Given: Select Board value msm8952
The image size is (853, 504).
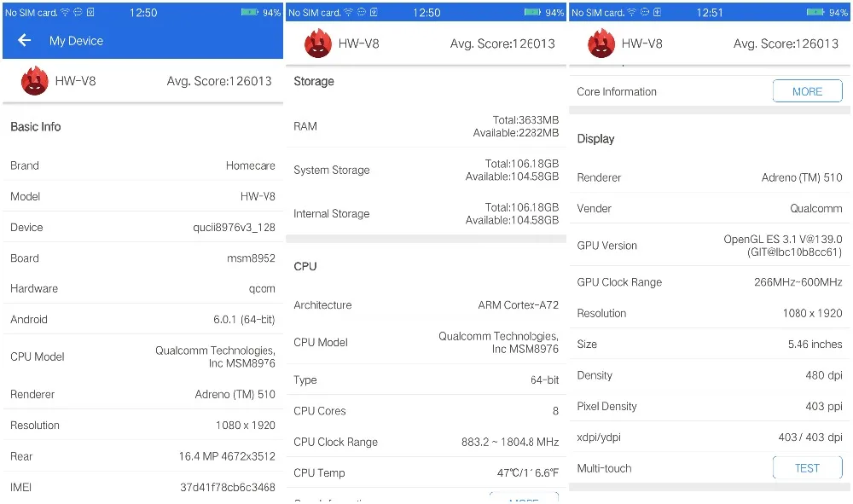Looking at the screenshot, I should pos(251,258).
